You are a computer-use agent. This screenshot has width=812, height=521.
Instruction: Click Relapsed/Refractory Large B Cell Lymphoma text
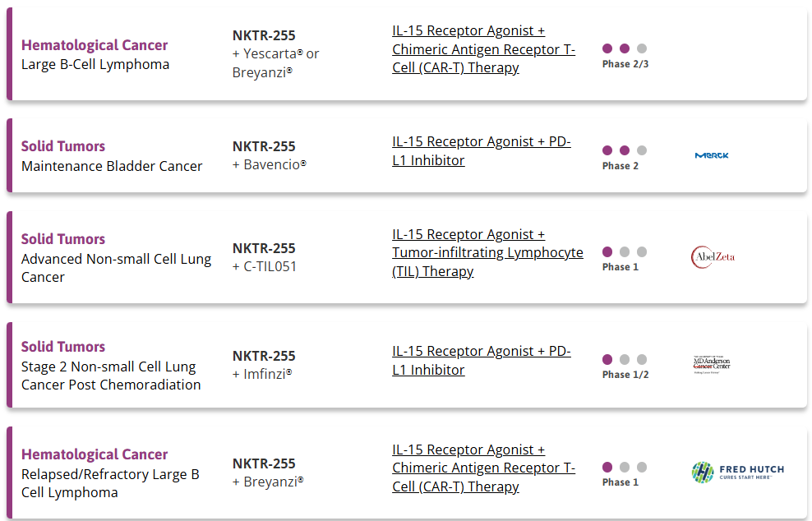110,483
